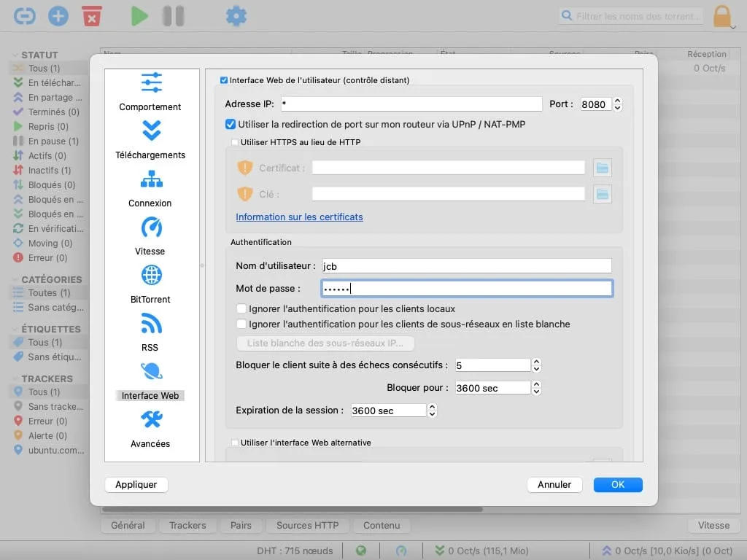
Task: Click the add torrent link icon in toolbar
Action: (x=24, y=16)
